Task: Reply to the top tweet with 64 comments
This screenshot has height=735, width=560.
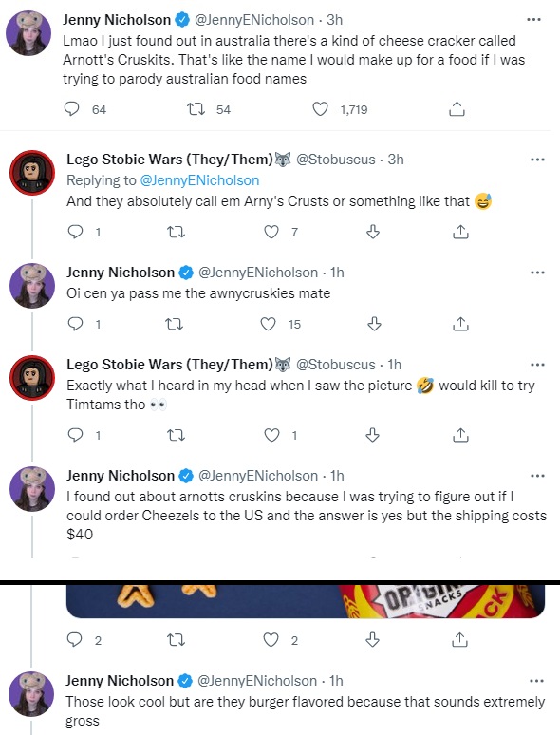Action: pyautogui.click(x=71, y=109)
